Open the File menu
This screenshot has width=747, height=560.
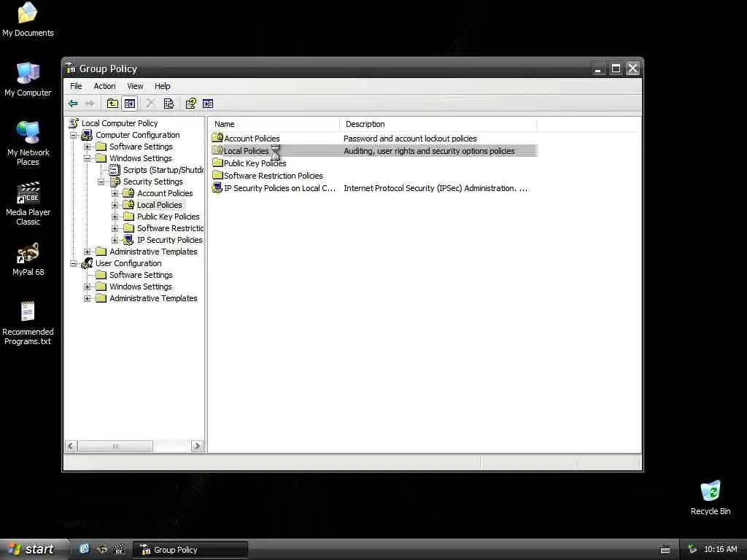pyautogui.click(x=76, y=86)
